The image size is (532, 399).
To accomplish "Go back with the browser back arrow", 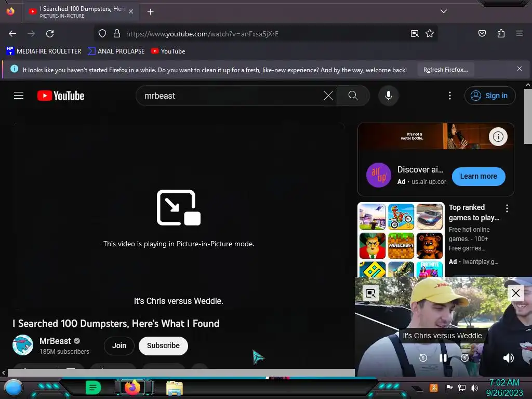I will click(x=12, y=34).
